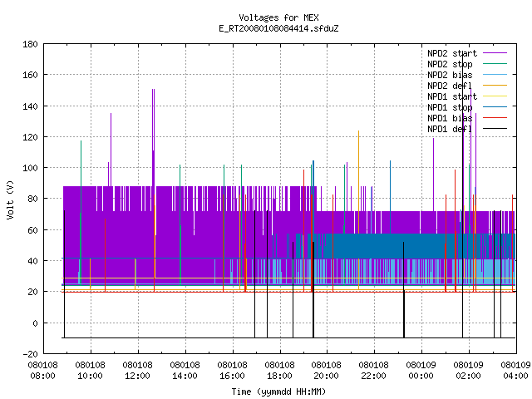This screenshot has width=532, height=399.
Task: Click the 'NPD1 stop' legend label
Action: [x=450, y=107]
